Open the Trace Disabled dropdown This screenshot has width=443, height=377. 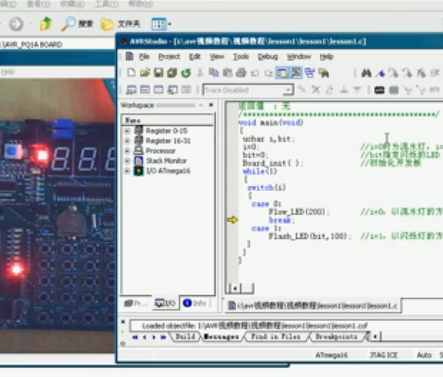click(x=288, y=90)
